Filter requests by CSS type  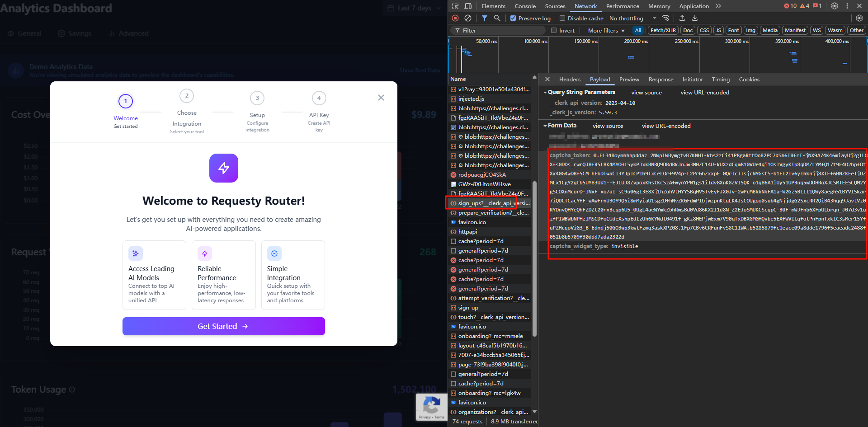point(704,30)
